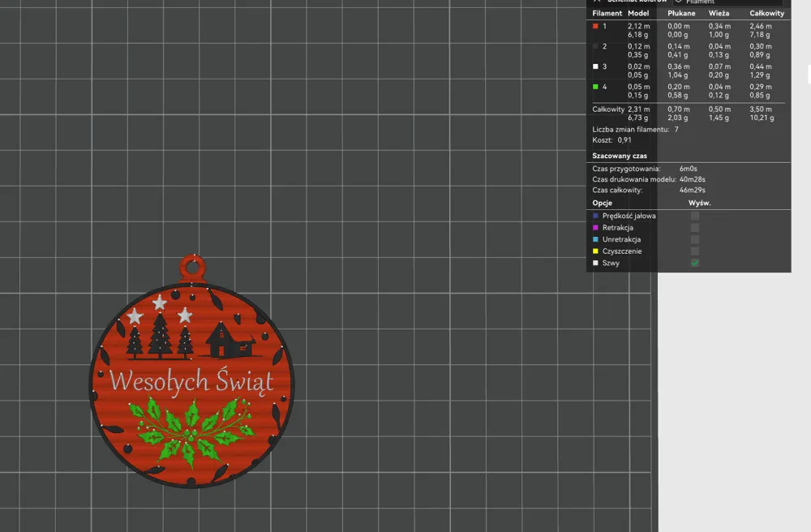Click the Czas całkowity label

[x=617, y=190]
